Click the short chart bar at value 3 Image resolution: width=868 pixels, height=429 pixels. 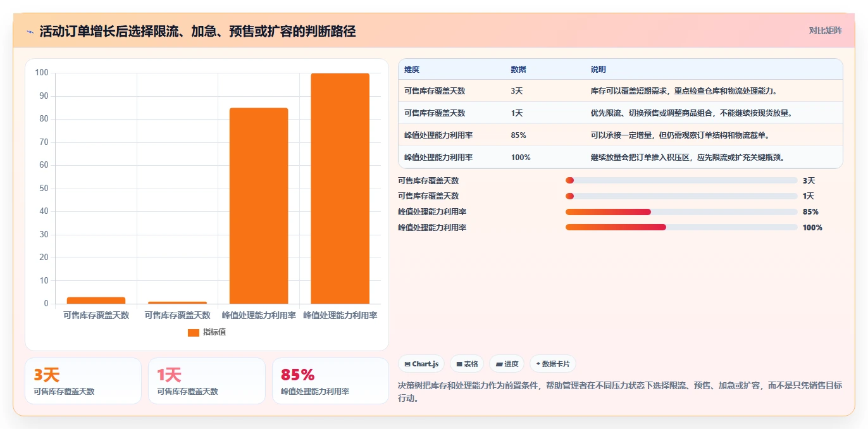(x=96, y=301)
